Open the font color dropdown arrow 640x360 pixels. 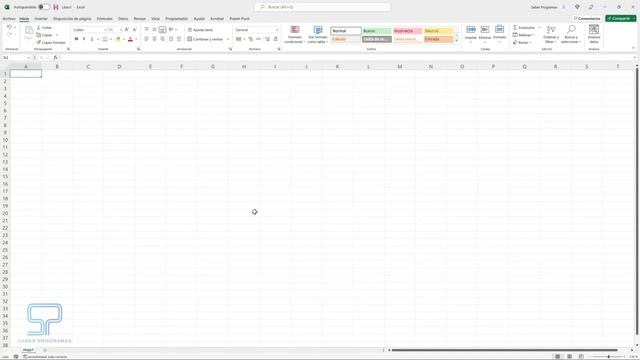[x=136, y=39]
